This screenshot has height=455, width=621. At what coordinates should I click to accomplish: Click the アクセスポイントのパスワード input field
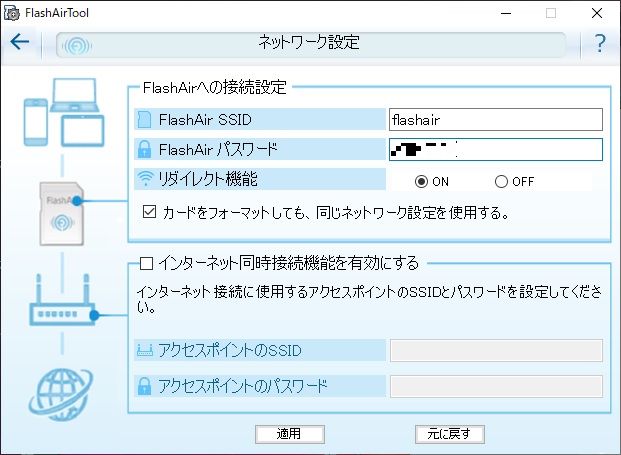point(496,386)
